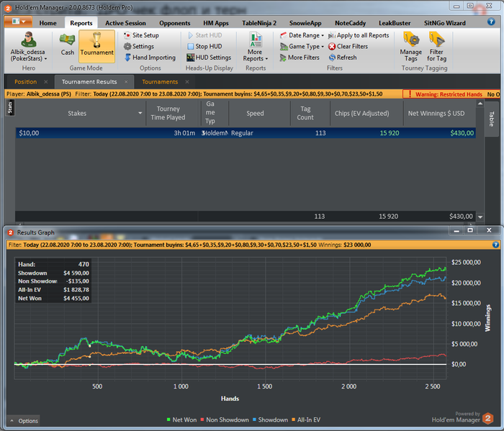The image size is (504, 431).
Task: Click Stop HUD
Action: pos(204,46)
